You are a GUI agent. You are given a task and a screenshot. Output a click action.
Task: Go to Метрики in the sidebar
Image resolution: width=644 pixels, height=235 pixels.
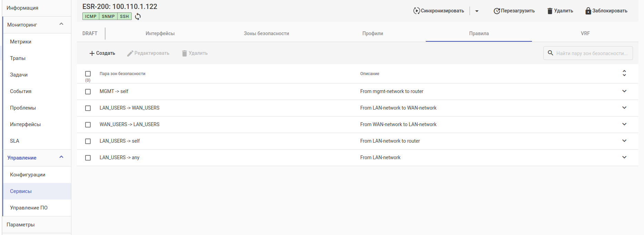[21, 42]
